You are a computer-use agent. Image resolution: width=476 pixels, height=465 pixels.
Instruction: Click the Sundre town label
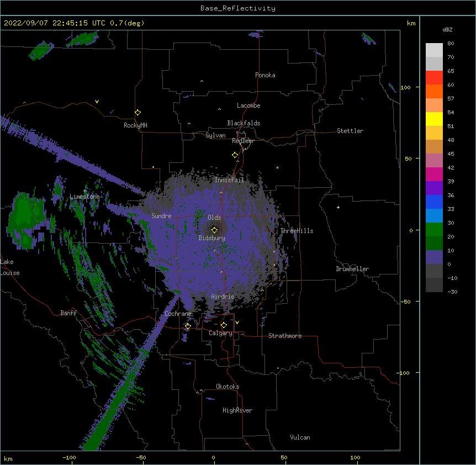click(161, 216)
